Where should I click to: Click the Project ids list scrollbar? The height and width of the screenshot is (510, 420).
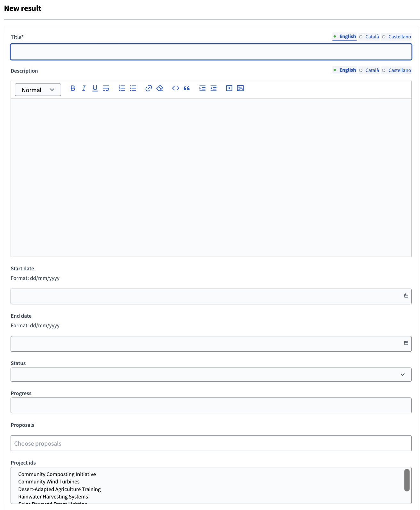[407, 480]
